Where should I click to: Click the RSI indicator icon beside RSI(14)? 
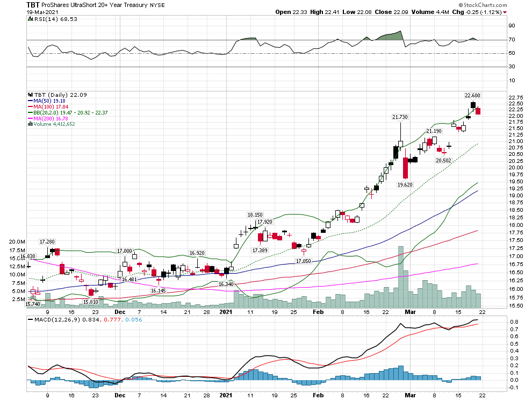[31, 19]
